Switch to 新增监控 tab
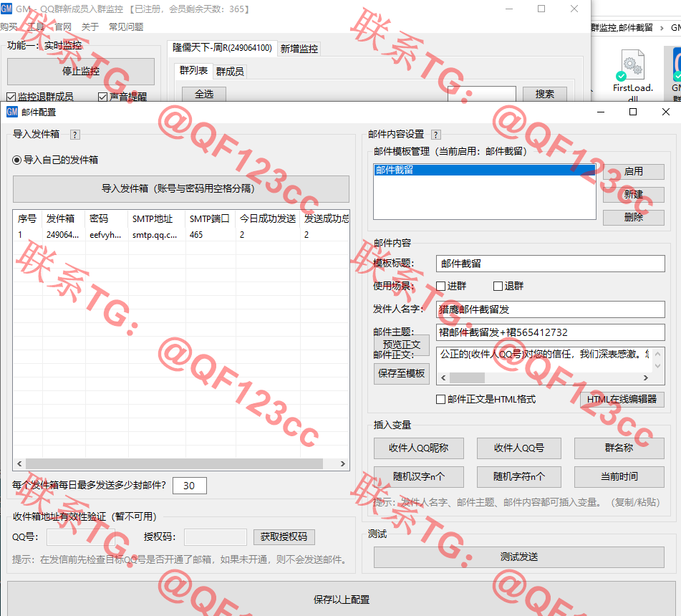Screen dimensions: 681x616 coord(299,49)
